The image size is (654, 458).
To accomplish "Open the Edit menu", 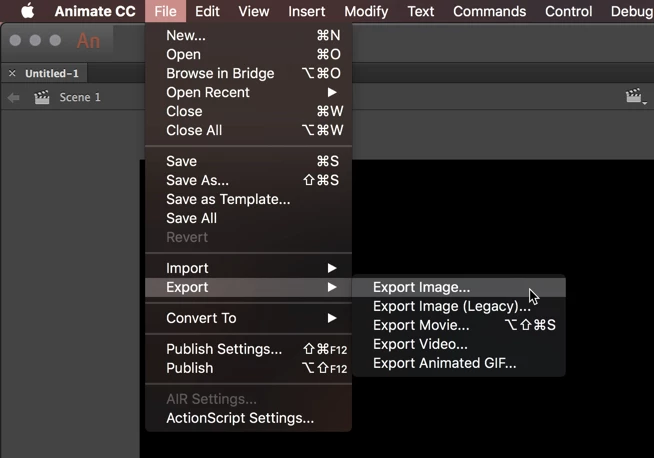I will point(207,11).
